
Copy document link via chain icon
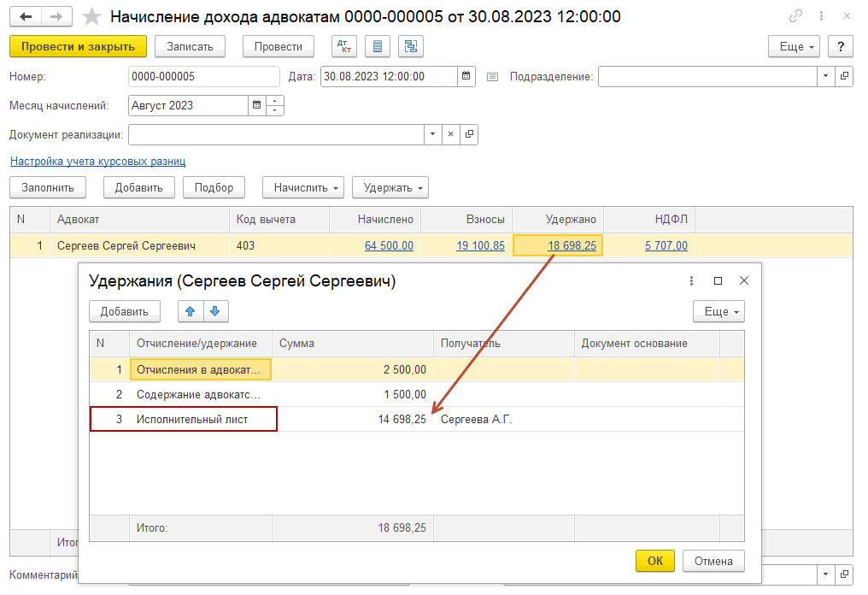point(796,16)
